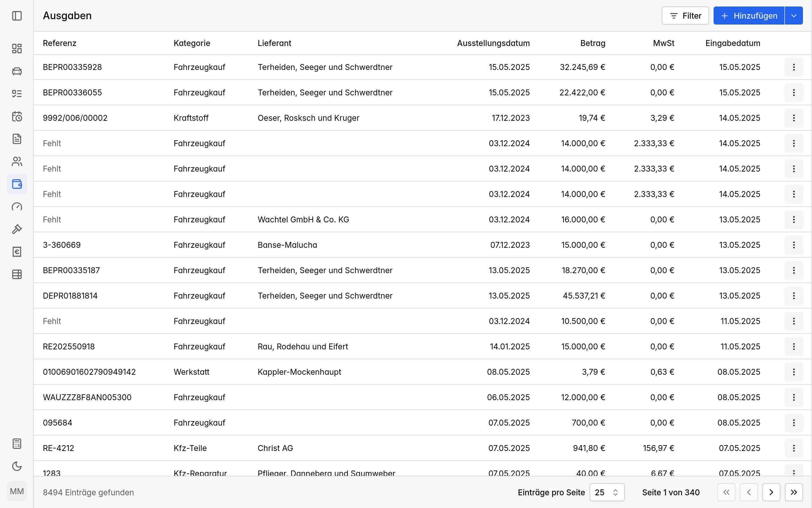Jump to the last page

(794, 492)
